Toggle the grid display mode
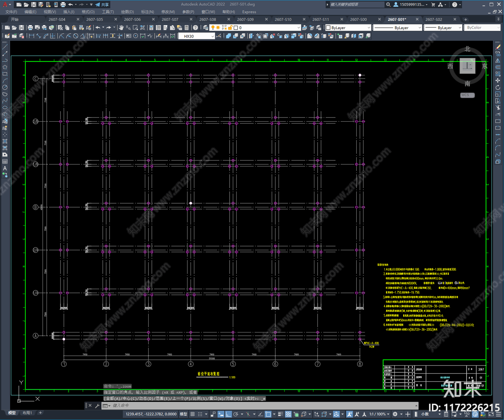This screenshot has width=504, height=420. coord(192,414)
